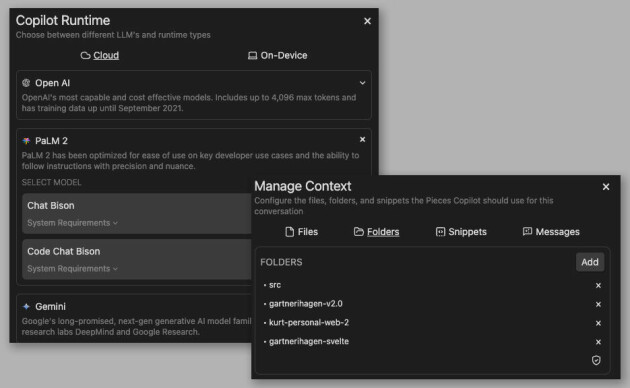Switch to the On-Device runtime tab
The image size is (630, 388).
coord(277,55)
